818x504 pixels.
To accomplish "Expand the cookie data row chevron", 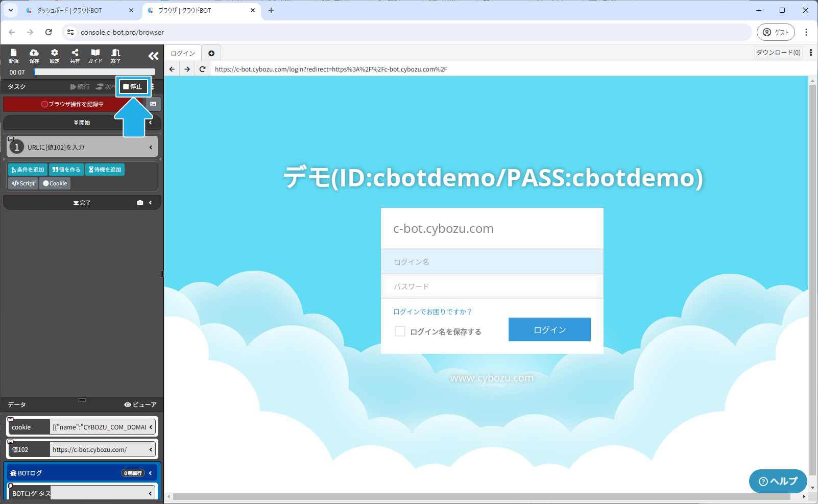I will 151,427.
